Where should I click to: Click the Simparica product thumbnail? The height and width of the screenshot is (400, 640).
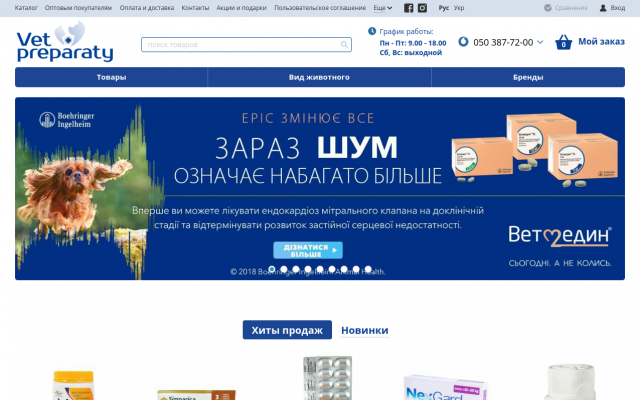tap(196, 395)
